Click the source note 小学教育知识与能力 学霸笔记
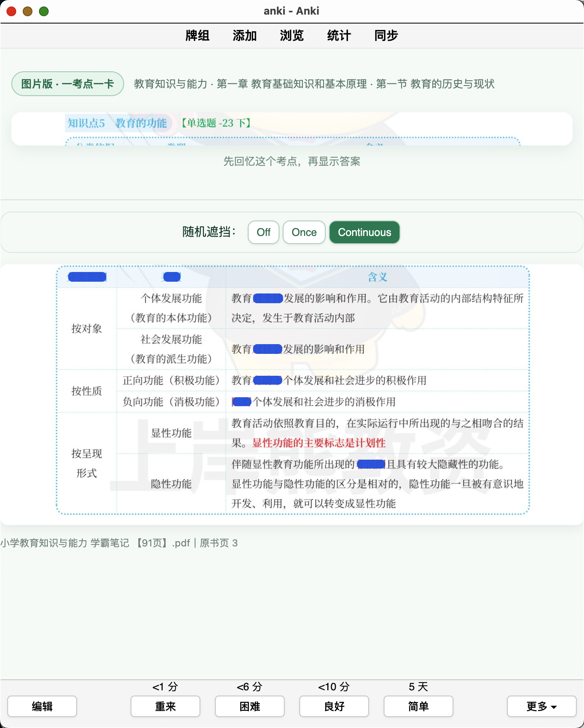This screenshot has width=584, height=728. pos(119,543)
